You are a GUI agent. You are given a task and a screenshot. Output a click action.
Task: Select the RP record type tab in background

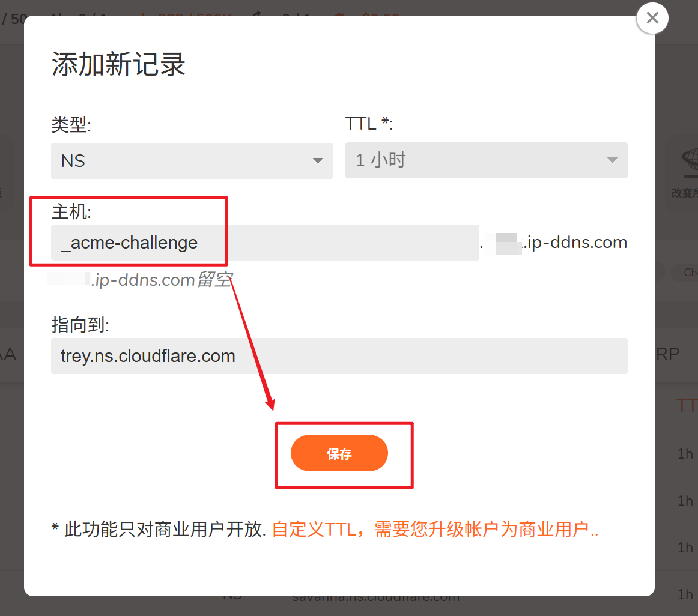point(667,354)
